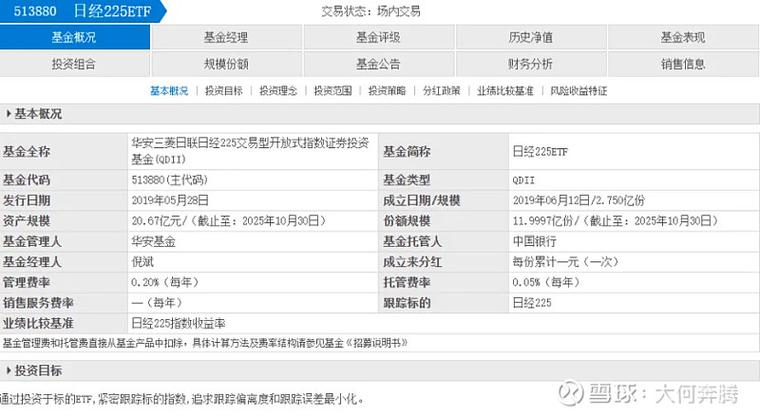
Task: Jump to 投资策略 anchor link
Action: coord(387,91)
